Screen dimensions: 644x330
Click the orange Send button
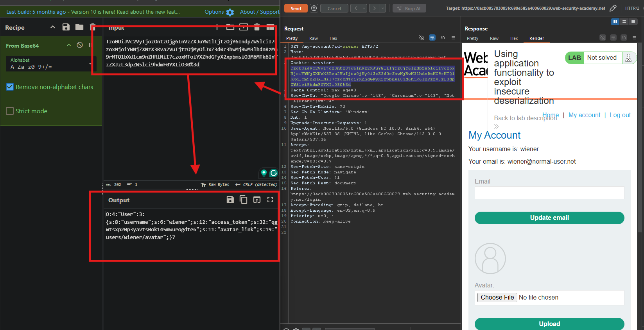coord(296,8)
